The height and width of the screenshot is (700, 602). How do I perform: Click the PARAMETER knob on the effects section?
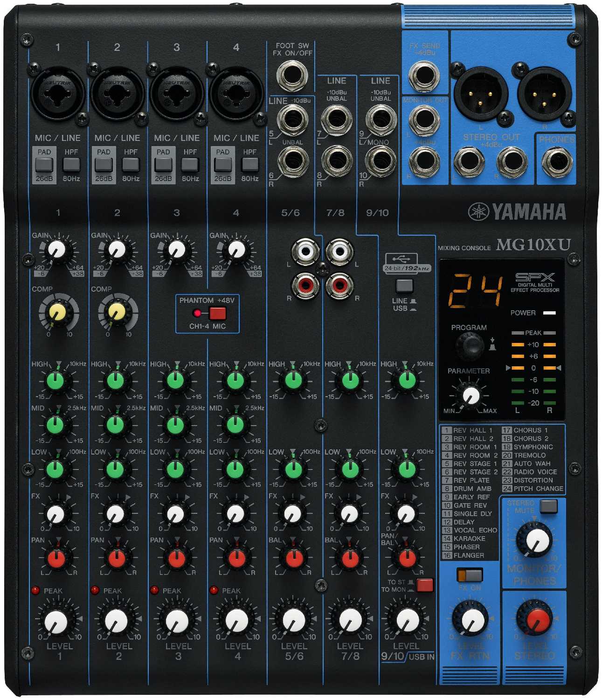coord(471,396)
